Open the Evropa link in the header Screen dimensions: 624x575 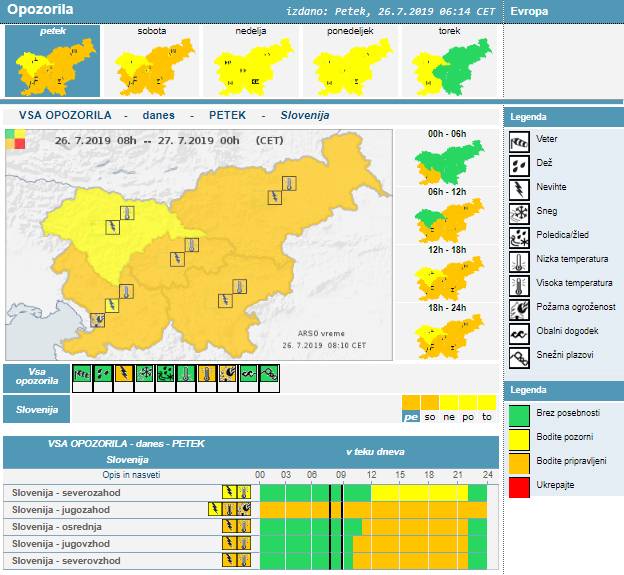pyautogui.click(x=529, y=11)
